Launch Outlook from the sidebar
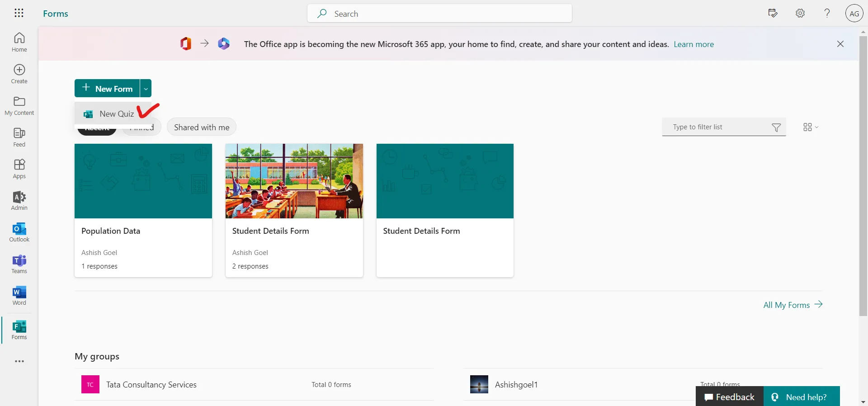The height and width of the screenshot is (406, 868). coord(19,232)
